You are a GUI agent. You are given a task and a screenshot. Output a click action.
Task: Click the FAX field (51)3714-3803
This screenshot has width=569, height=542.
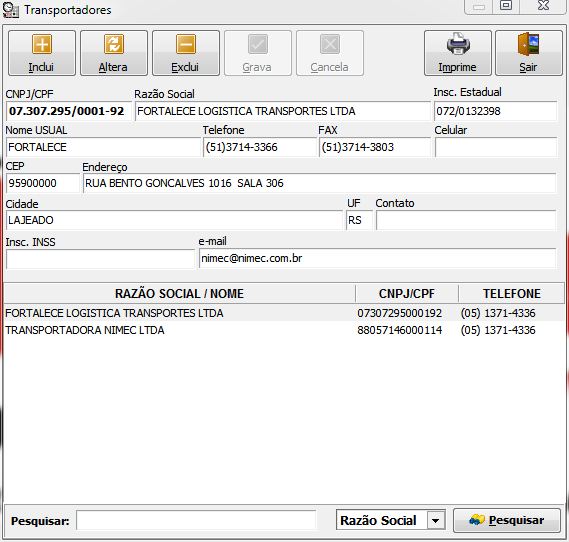pyautogui.click(x=374, y=147)
